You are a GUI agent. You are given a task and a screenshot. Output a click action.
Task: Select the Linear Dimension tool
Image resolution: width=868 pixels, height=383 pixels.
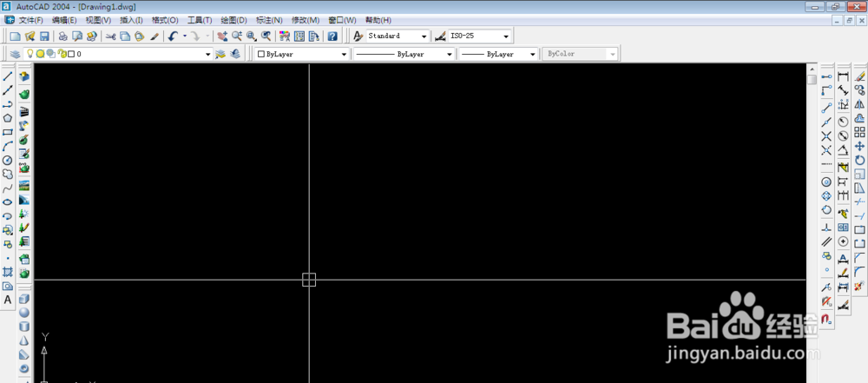(843, 76)
